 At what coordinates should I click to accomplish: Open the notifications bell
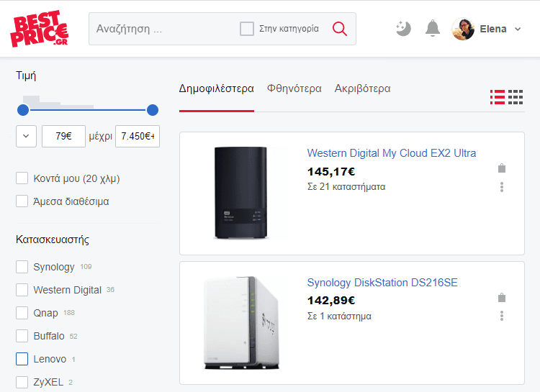[433, 29]
